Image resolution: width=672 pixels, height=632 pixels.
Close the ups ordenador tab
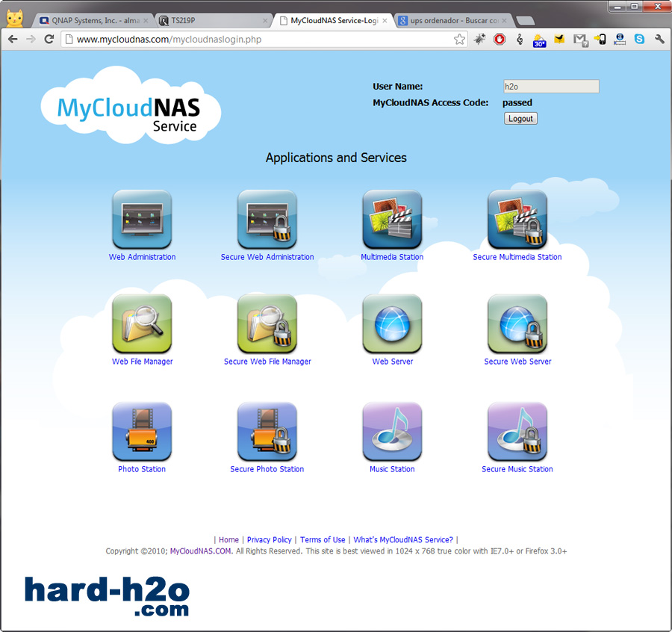click(x=505, y=21)
